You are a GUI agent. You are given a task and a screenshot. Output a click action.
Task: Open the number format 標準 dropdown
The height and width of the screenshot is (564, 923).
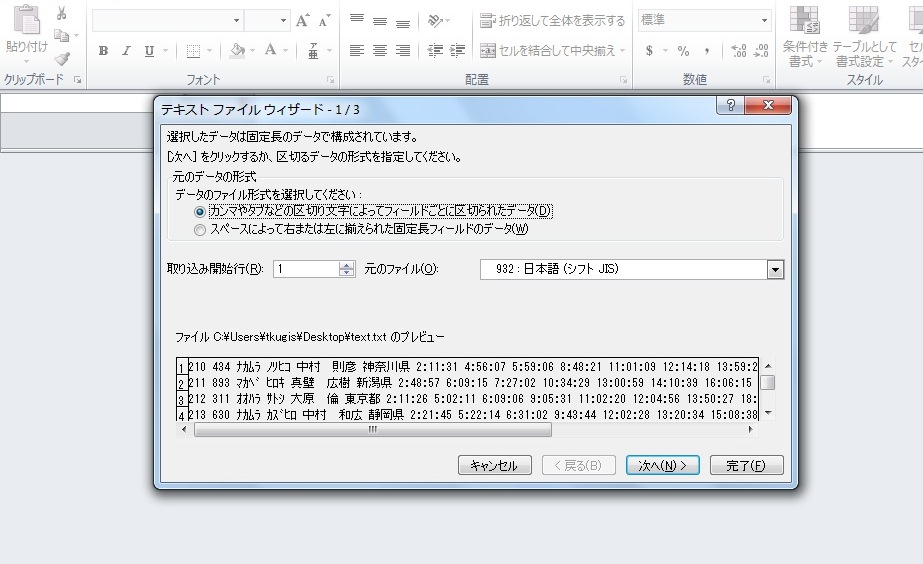764,21
